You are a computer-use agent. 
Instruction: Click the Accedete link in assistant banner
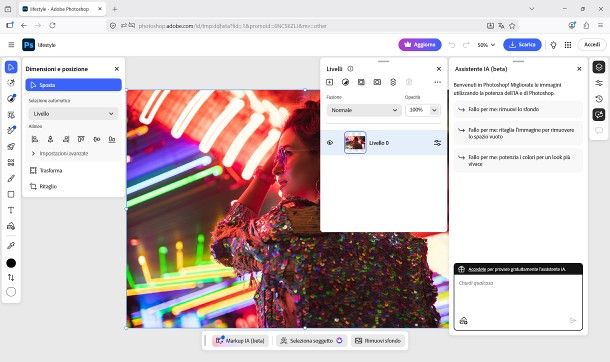tap(477, 269)
